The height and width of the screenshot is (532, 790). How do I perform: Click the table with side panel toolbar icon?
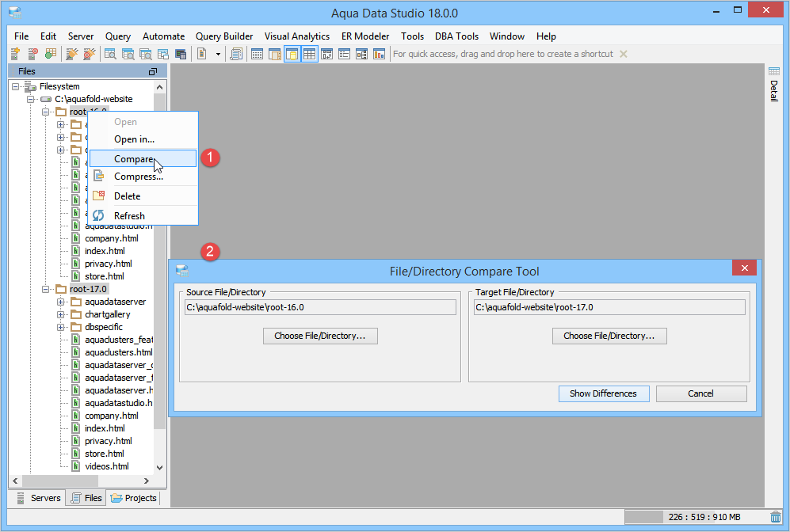(275, 54)
